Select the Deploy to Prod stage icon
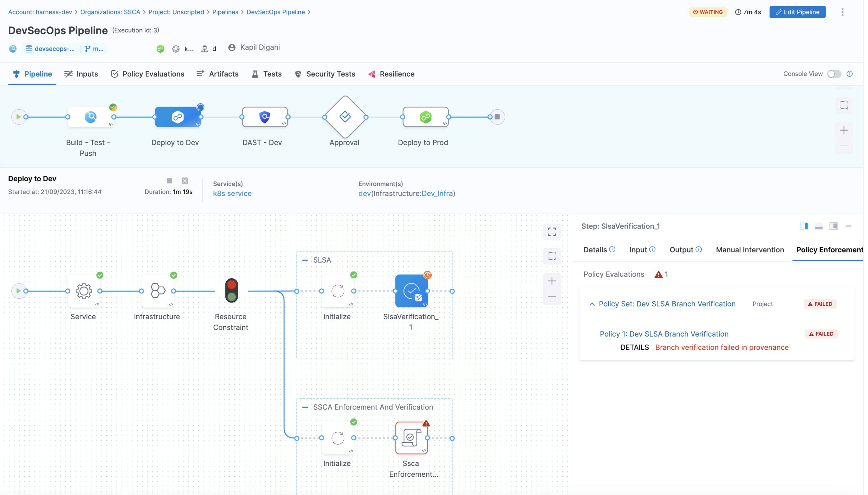Viewport: 868px width, 495px height. click(425, 117)
